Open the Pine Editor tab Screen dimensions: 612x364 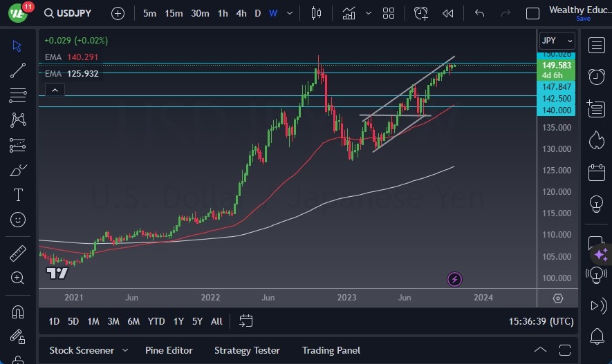pos(169,350)
